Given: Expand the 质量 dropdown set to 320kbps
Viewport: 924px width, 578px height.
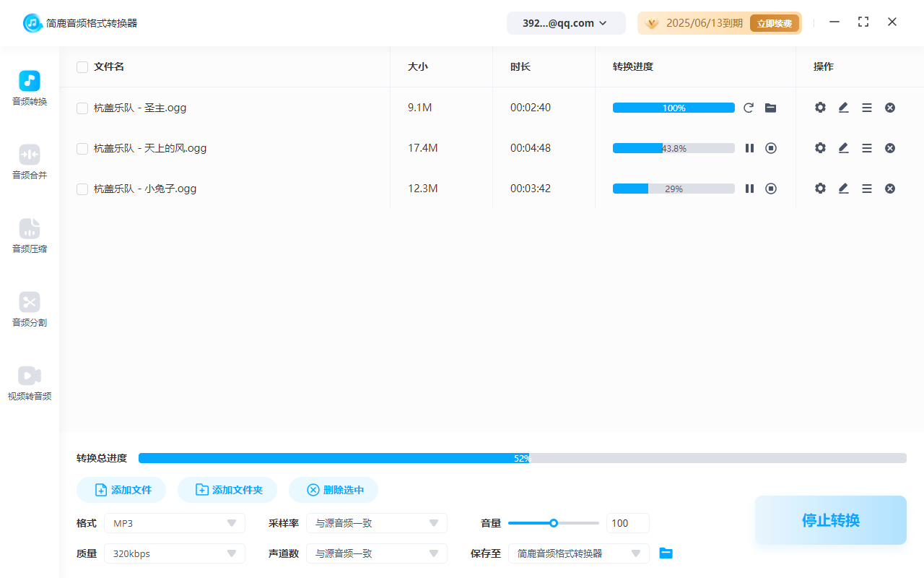Looking at the screenshot, I should 174,553.
